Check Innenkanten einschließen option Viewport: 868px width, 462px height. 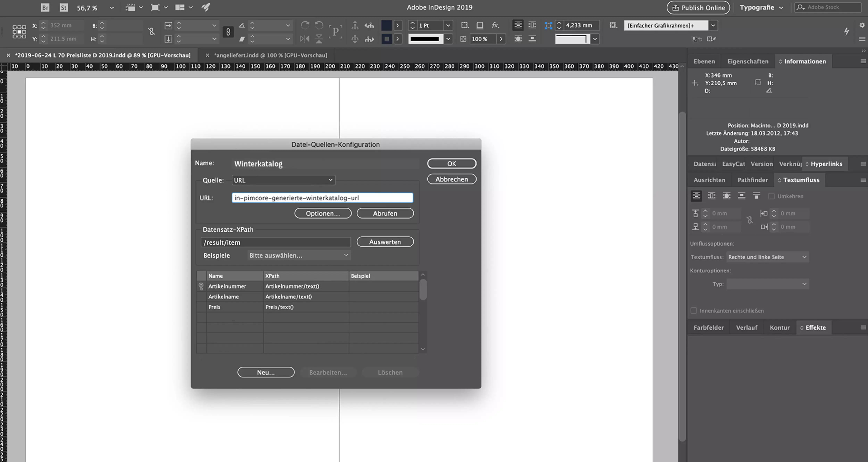(x=694, y=310)
